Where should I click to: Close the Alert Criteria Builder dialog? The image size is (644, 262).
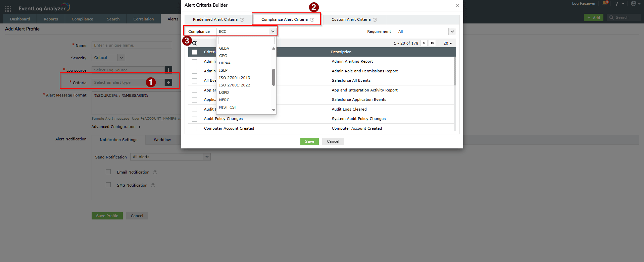[457, 5]
